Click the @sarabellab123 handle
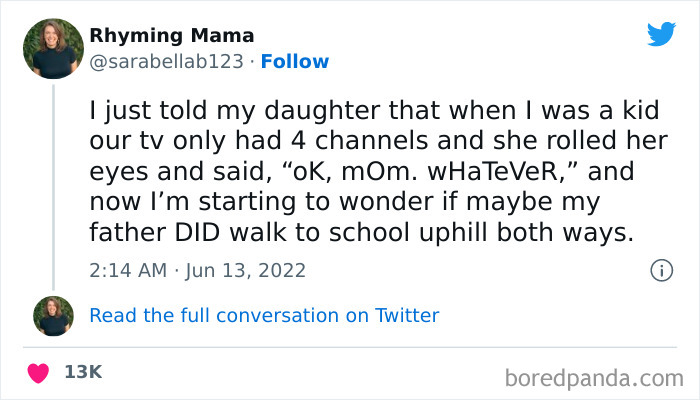This screenshot has width=700, height=400. [x=167, y=61]
